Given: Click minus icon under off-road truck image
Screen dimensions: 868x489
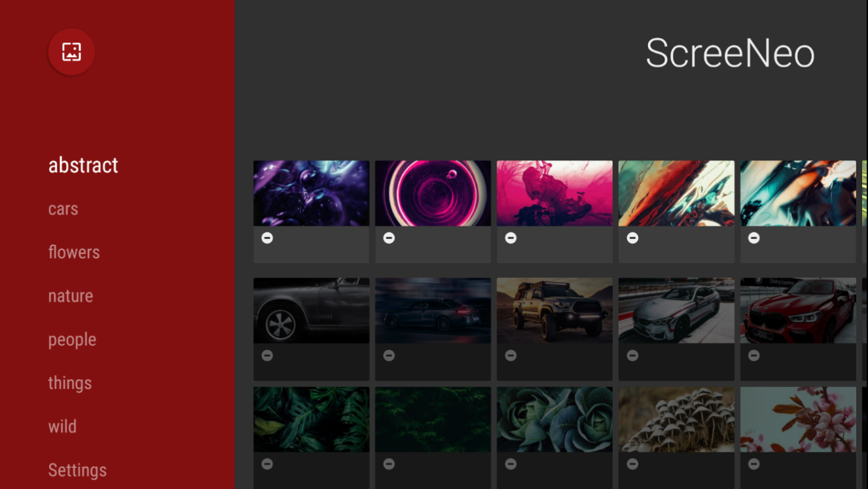Looking at the screenshot, I should [x=511, y=355].
